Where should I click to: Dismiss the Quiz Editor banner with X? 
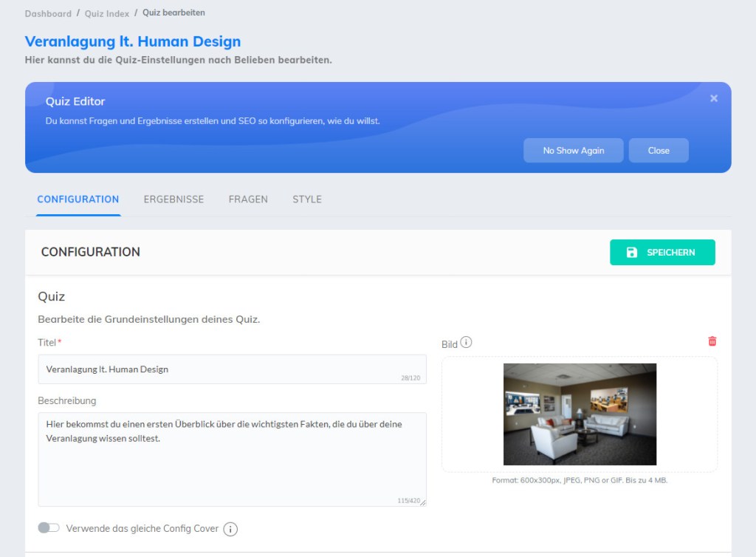pos(713,98)
